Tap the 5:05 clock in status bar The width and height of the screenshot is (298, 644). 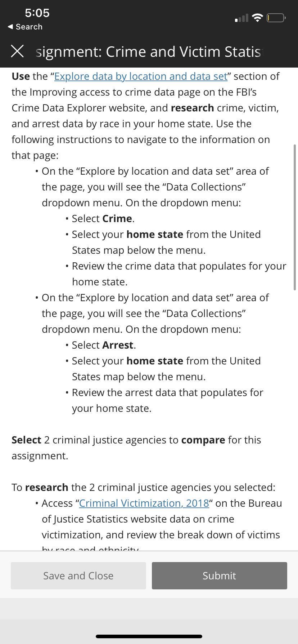[37, 13]
